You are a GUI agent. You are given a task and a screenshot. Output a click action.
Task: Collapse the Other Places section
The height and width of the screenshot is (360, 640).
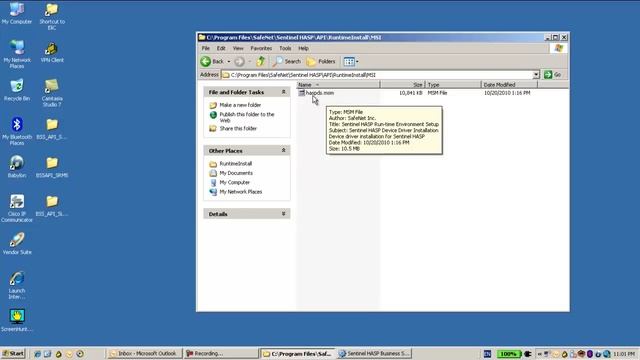pyautogui.click(x=283, y=151)
